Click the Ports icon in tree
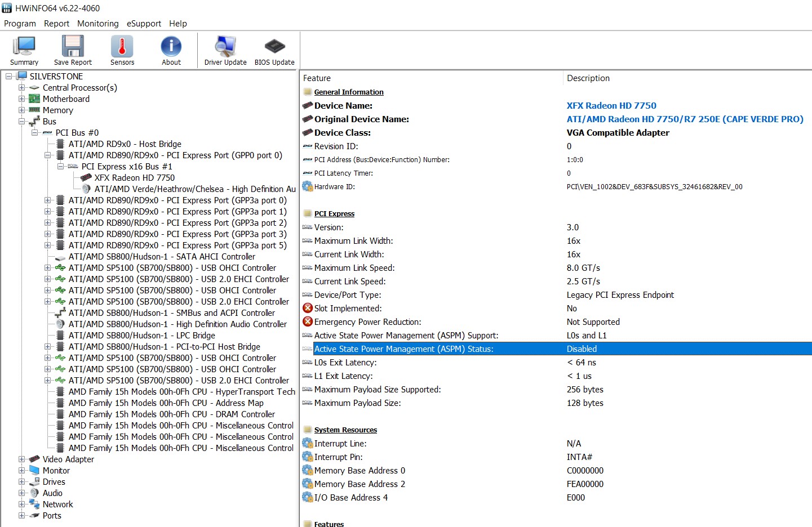The height and width of the screenshot is (527, 812). click(x=34, y=515)
